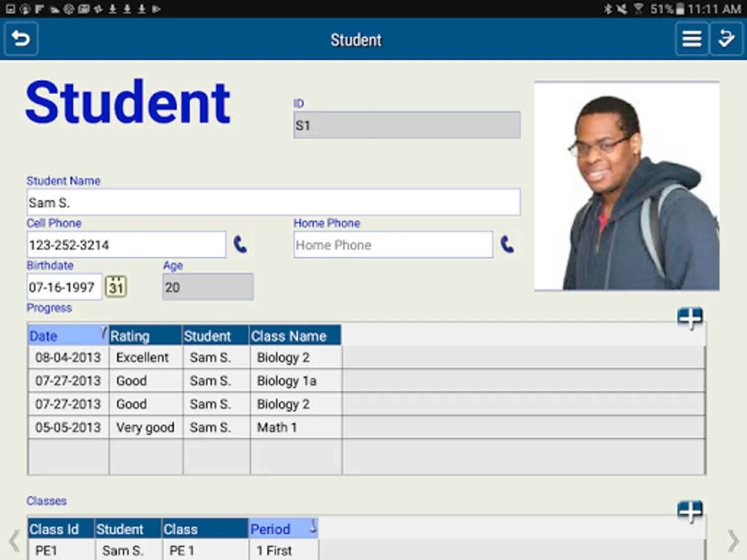The height and width of the screenshot is (560, 747).
Task: Sort Classes by Class column header
Action: click(x=205, y=528)
